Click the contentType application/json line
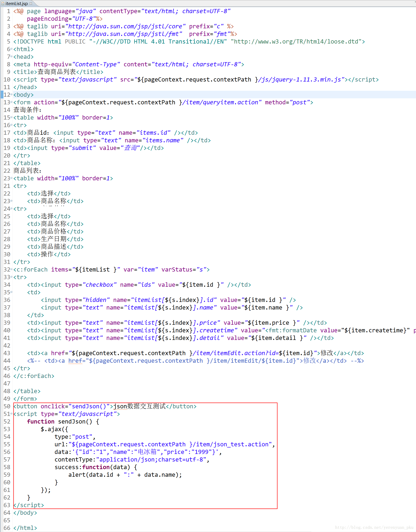 132,460
